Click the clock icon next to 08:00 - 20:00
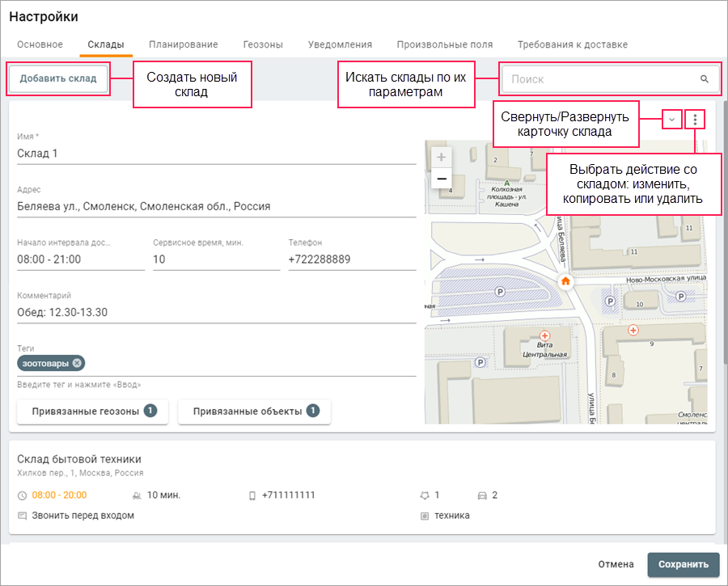 [22, 495]
